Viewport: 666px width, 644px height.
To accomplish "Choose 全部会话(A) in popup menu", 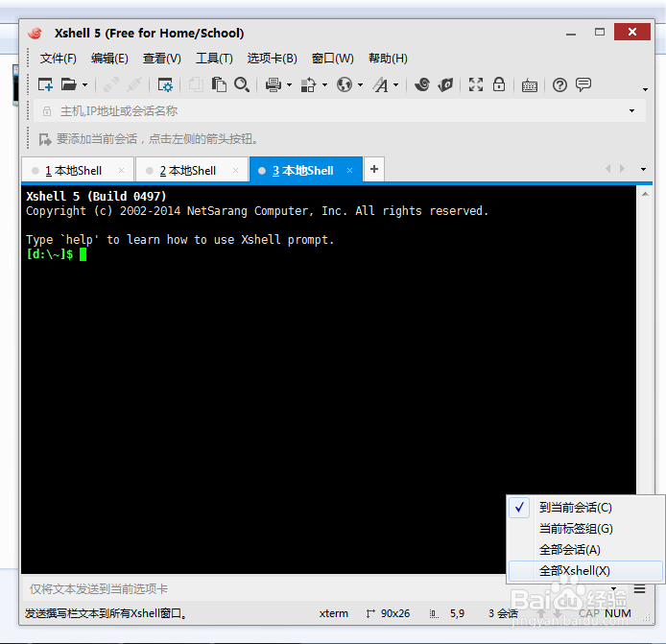I will pos(585,550).
